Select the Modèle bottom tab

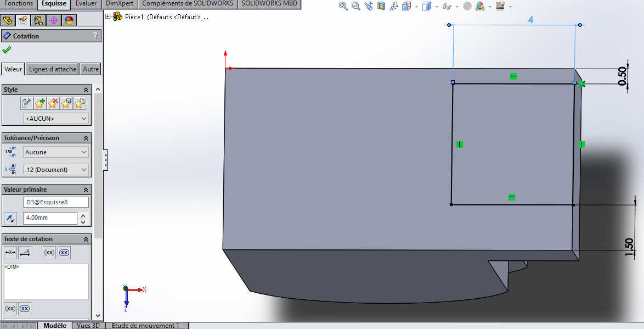coord(55,325)
